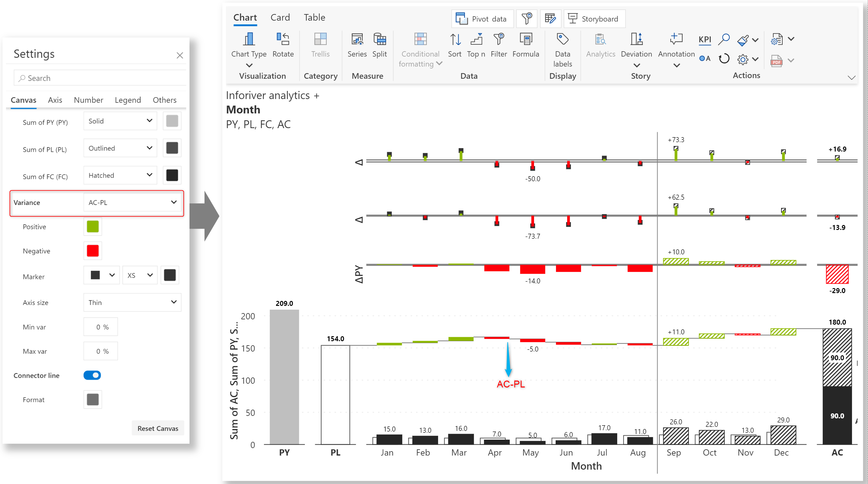Open the Axis size Thin dropdown

coord(133,302)
